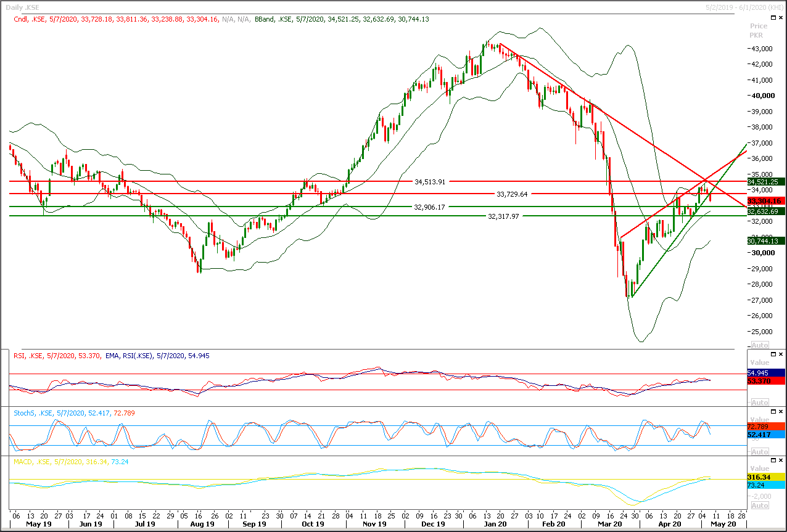This screenshot has height=532, width=787.
Task: Click the 316.34 MACD value tag
Action: 765,477
